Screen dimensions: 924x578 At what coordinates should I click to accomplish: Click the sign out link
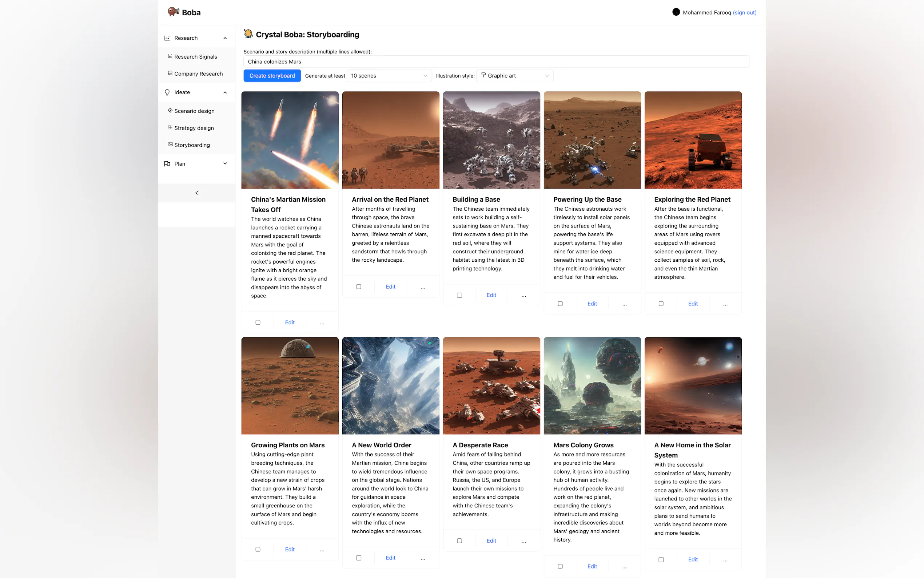(744, 12)
